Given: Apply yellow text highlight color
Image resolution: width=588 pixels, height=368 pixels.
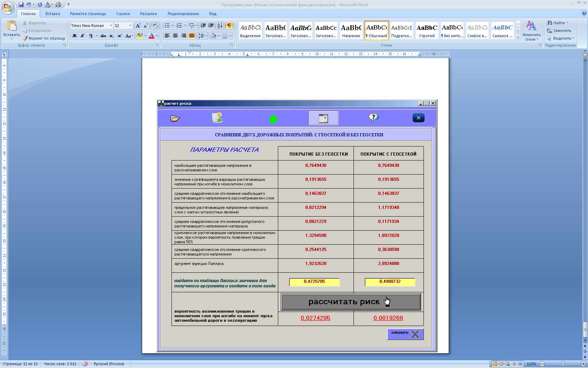Looking at the screenshot, I should click(x=140, y=36).
